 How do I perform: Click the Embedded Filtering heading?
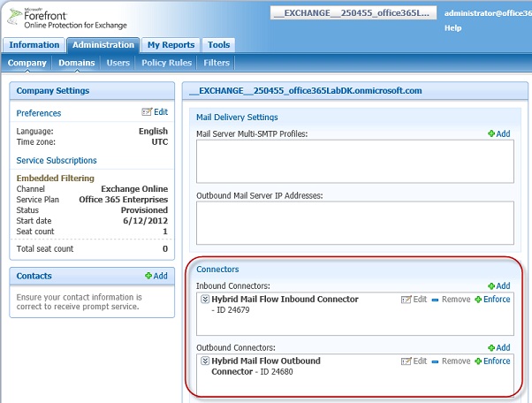56,179
